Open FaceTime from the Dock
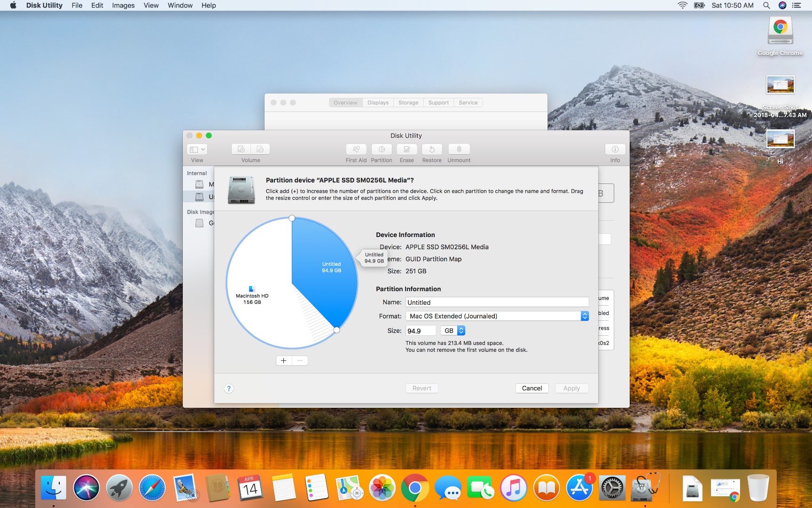This screenshot has height=508, width=812. [x=481, y=487]
